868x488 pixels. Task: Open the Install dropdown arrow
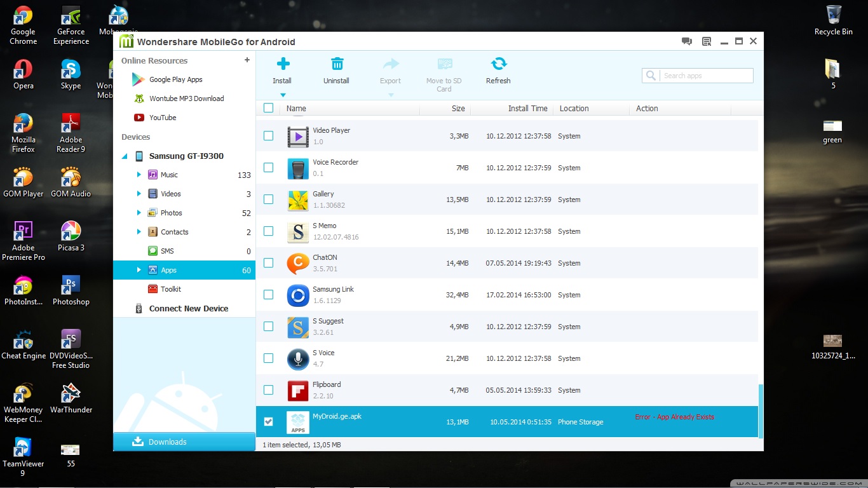(283, 95)
